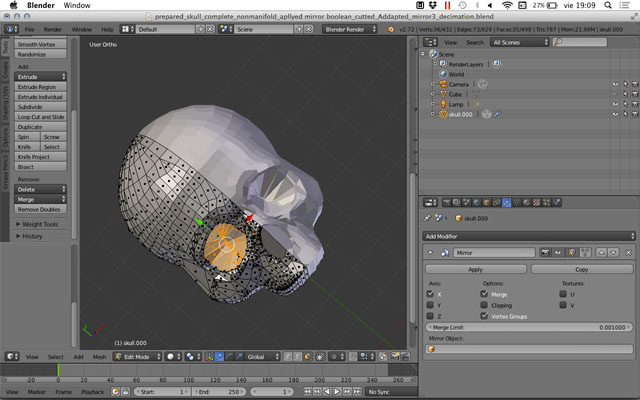640x400 pixels.
Task: Open the Select menu in viewport header
Action: [56, 357]
